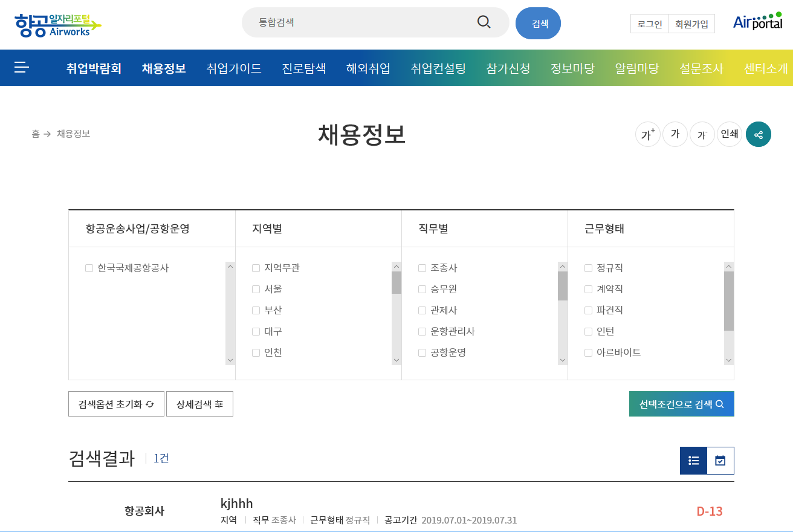Screen dimensions: 793x532
Task: Click the 지역별 scrollbar thumb
Action: (x=396, y=283)
